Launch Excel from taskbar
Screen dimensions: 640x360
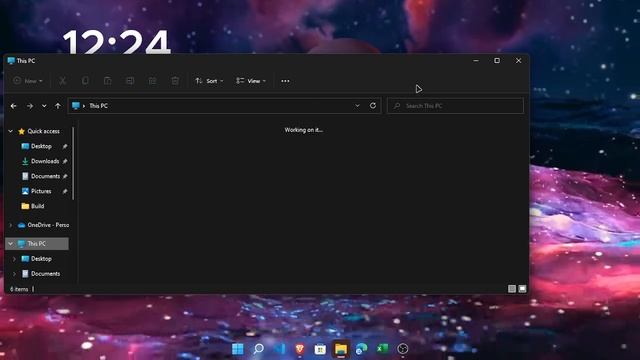pos(382,349)
